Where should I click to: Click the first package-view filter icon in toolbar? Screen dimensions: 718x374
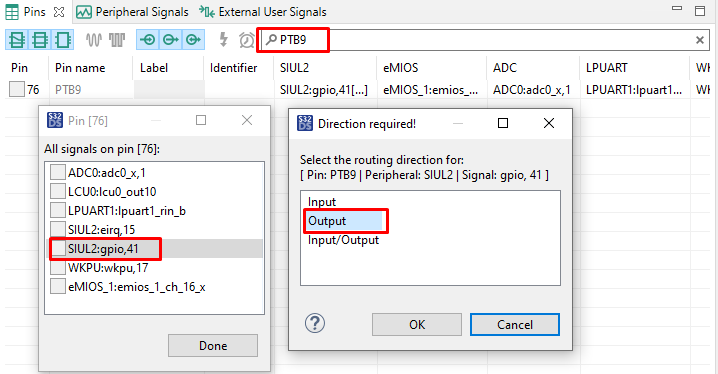point(16,40)
